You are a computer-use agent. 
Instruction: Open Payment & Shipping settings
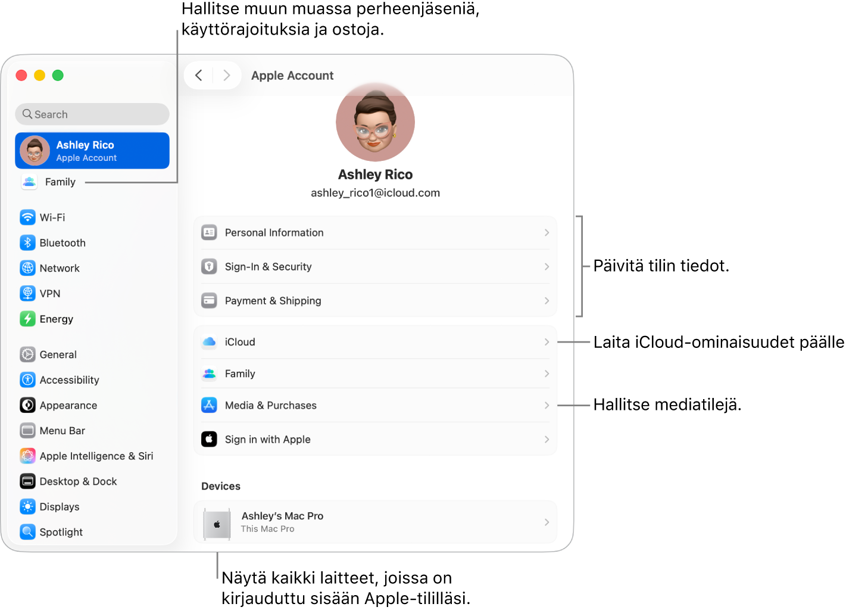(x=375, y=300)
